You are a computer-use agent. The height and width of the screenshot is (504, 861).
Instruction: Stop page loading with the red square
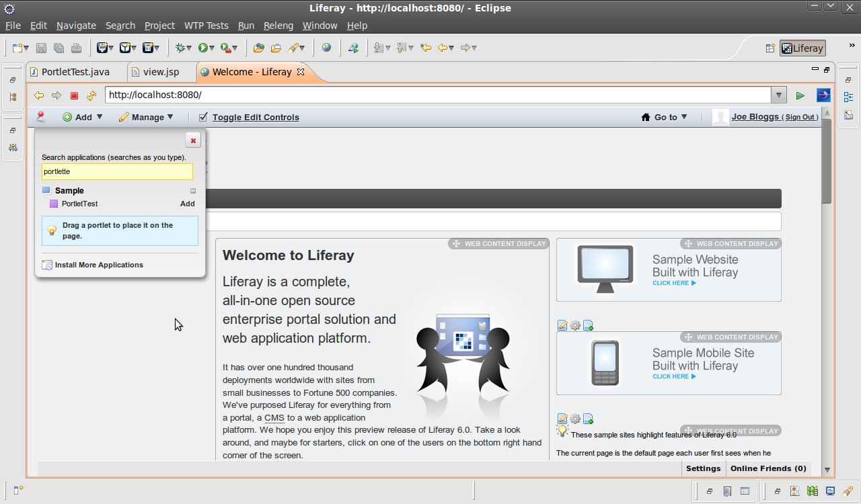coord(74,95)
